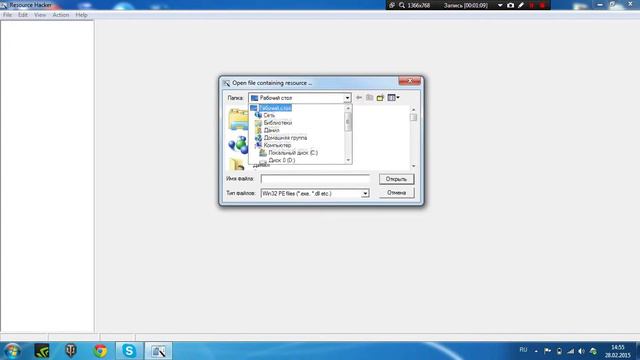Open the Action menu
Screen dimensions: 640x360
click(61, 15)
